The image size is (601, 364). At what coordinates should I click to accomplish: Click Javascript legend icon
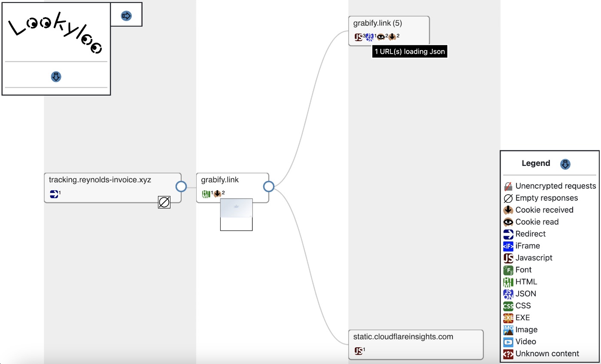point(508,259)
